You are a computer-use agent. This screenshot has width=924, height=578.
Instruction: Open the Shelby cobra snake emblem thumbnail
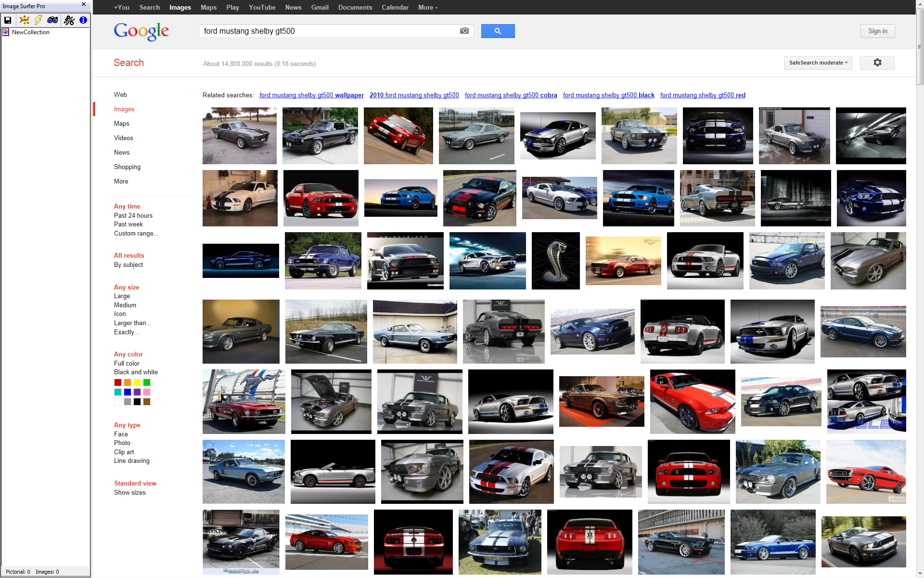pos(555,261)
